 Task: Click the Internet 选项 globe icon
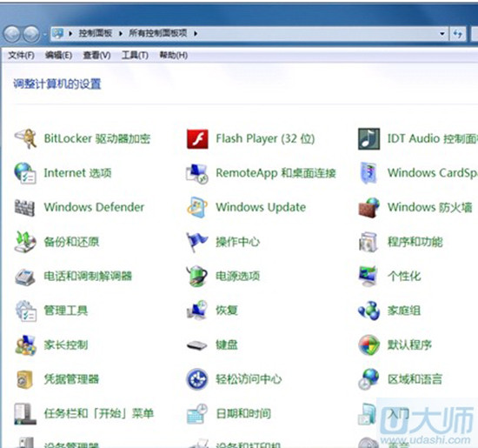[25, 173]
